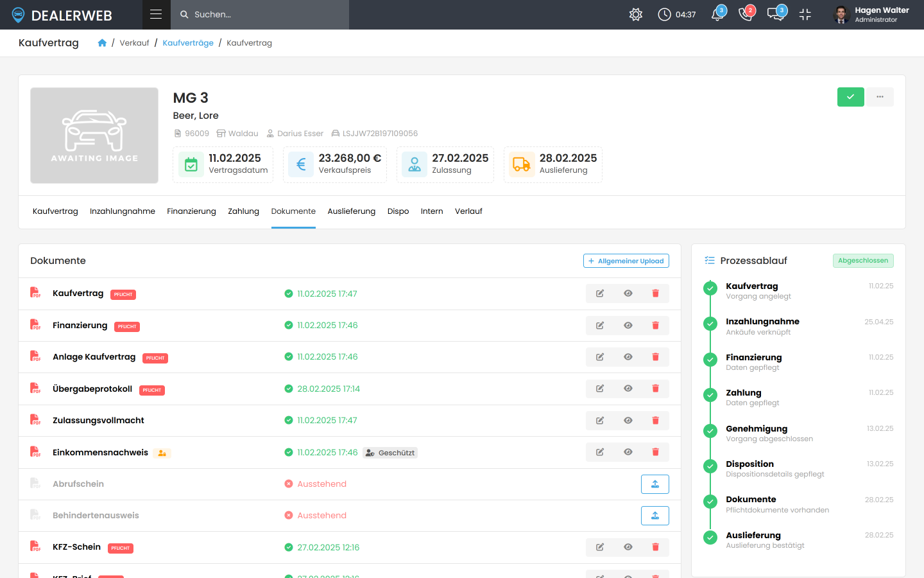
Task: Upload file for Abrufschein
Action: tap(655, 484)
